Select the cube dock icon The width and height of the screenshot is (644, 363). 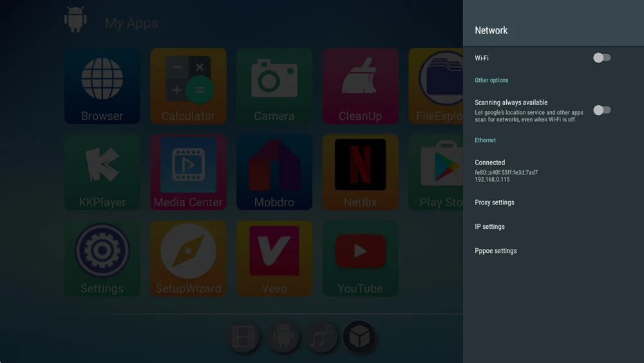[360, 337]
